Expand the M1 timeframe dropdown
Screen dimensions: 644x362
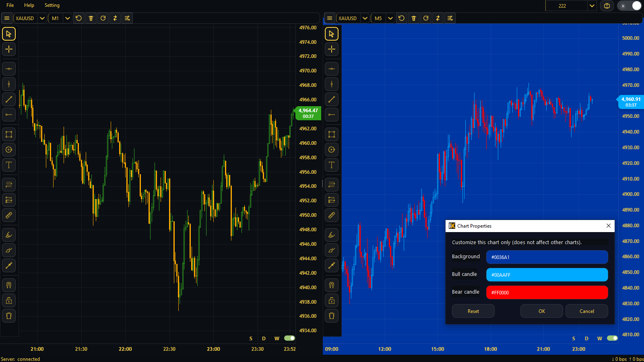click(x=68, y=18)
